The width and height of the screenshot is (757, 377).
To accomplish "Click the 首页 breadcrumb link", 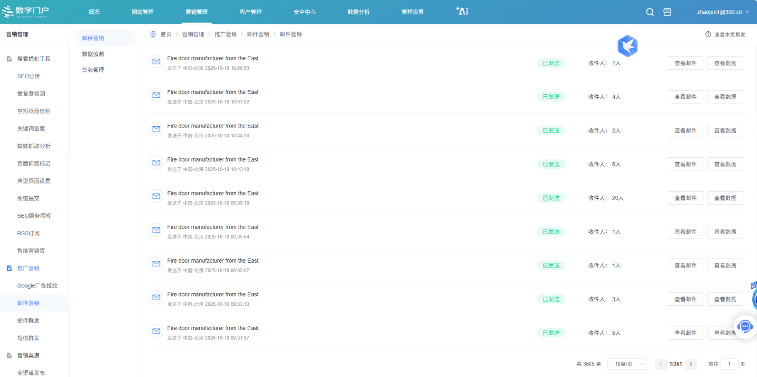I will click(166, 34).
